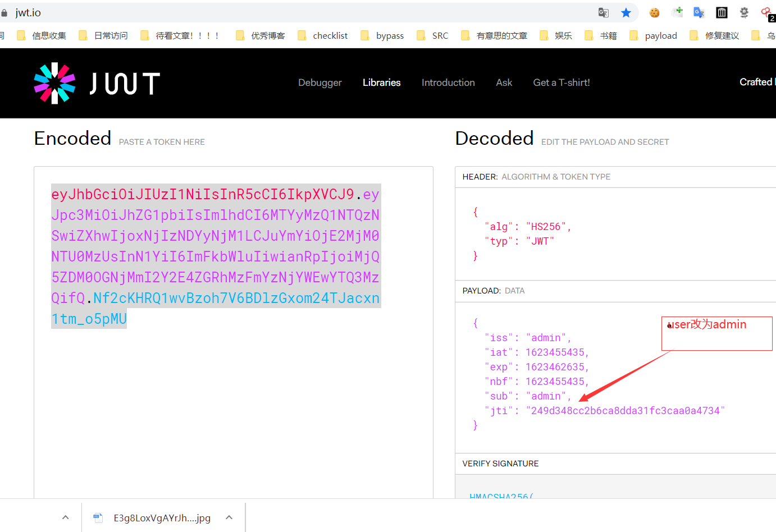Screen dimensions: 776x532
Task: Open the Introduction nav item
Action: (448, 82)
